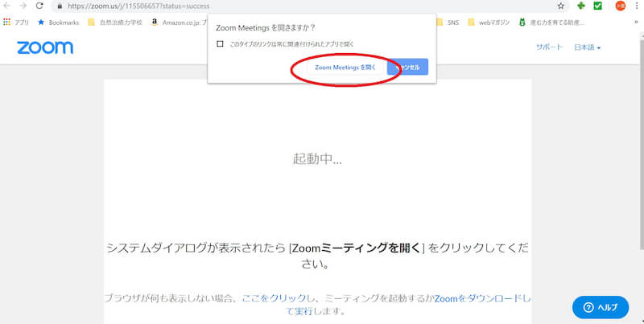644x324 pixels.
Task: Expand the 日本語 language dropdown
Action: pos(588,47)
